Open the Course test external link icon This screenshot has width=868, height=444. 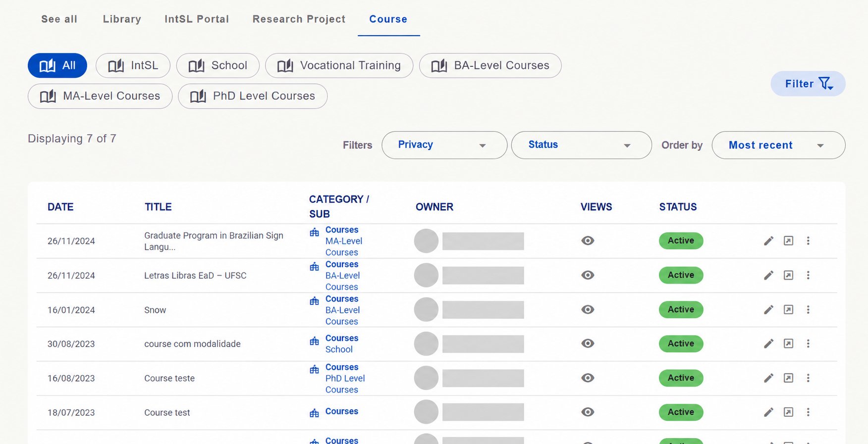[788, 412]
